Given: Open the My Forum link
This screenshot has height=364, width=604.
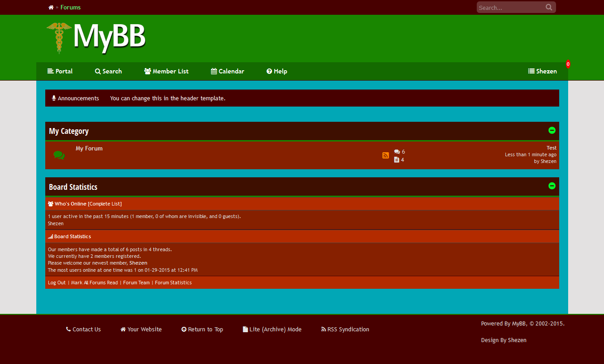Looking at the screenshot, I should 89,148.
